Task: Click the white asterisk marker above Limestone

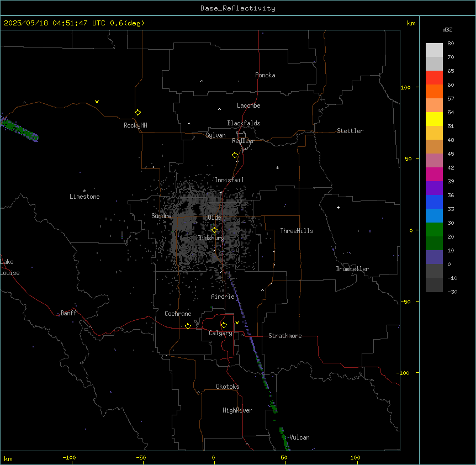Action: tap(84, 191)
